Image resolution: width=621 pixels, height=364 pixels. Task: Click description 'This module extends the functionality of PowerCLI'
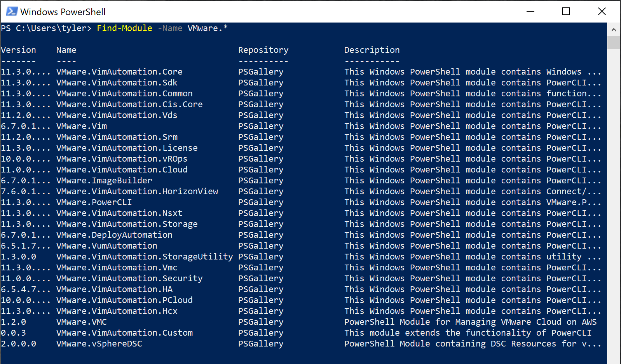click(468, 333)
